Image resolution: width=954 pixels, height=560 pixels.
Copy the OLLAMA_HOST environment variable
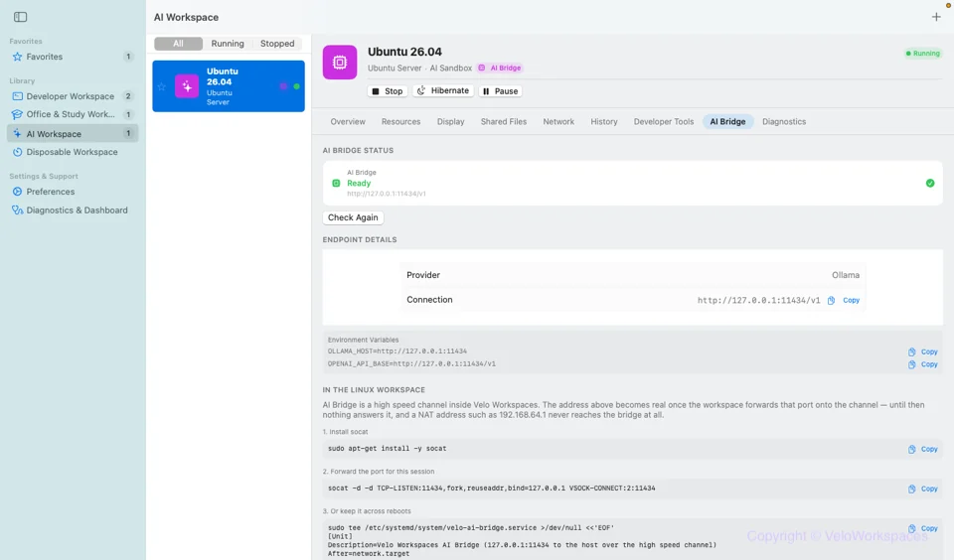click(922, 352)
